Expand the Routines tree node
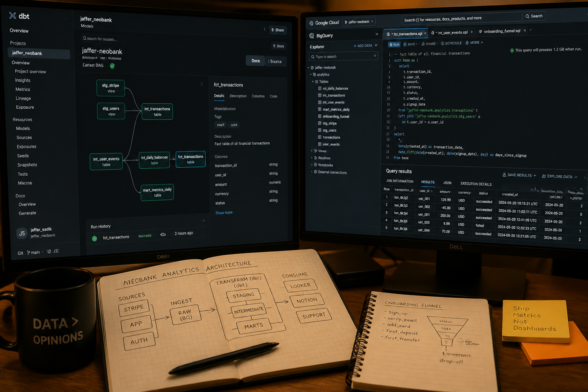Image resolution: width=588 pixels, height=392 pixels. [x=312, y=158]
